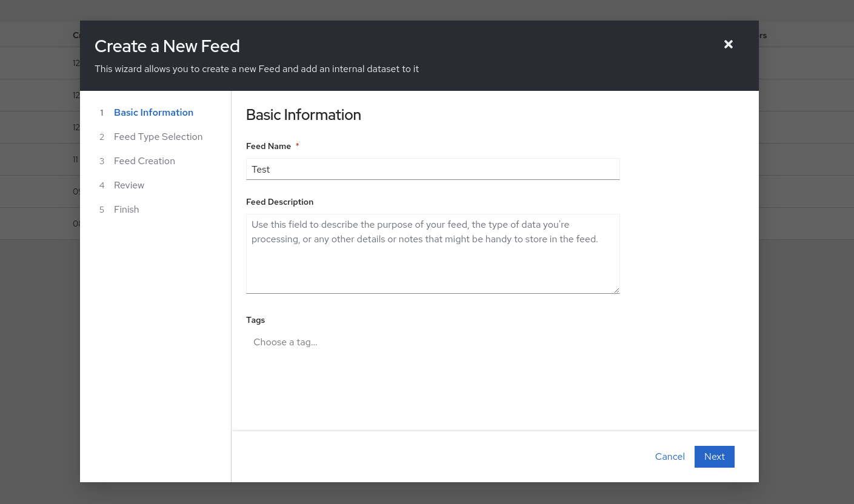Cancel the feed creation wizard
854x504 pixels.
click(x=670, y=456)
